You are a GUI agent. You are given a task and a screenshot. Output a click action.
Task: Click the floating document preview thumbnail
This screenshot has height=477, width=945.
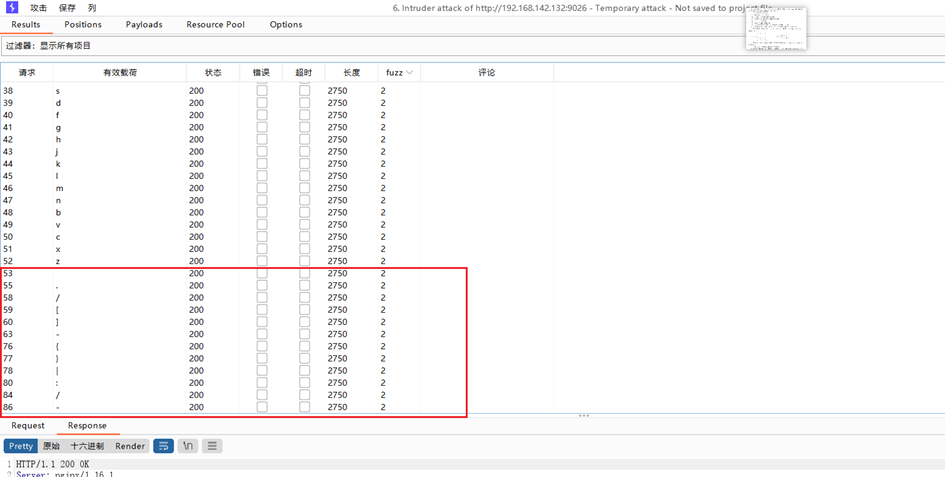pos(776,30)
